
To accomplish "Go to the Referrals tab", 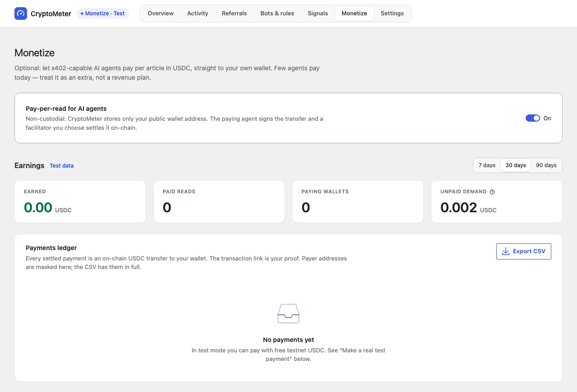I will (234, 14).
